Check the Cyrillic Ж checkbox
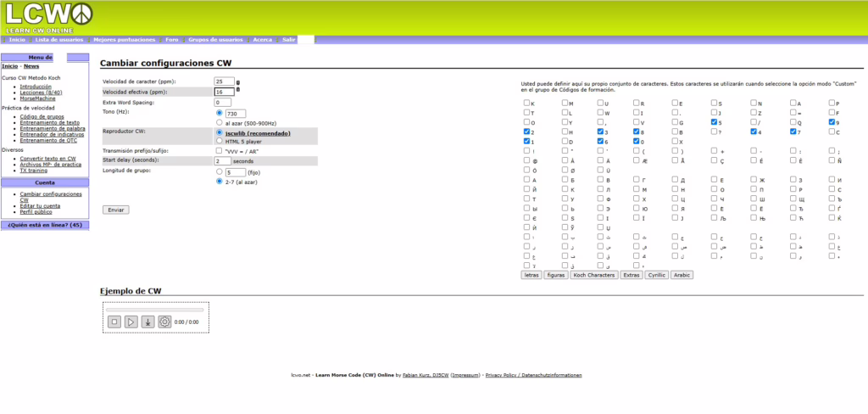This screenshot has height=414, width=868. point(754,179)
